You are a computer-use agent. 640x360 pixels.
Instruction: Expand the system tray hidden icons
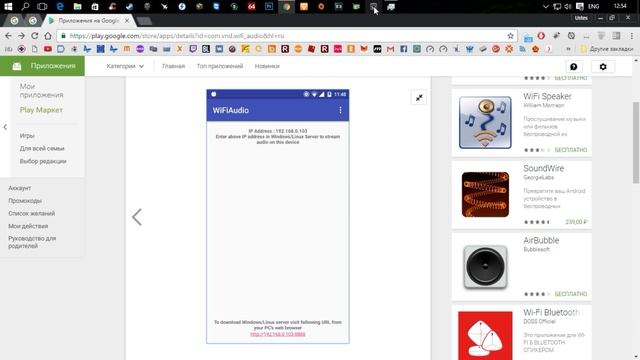(x=545, y=7)
